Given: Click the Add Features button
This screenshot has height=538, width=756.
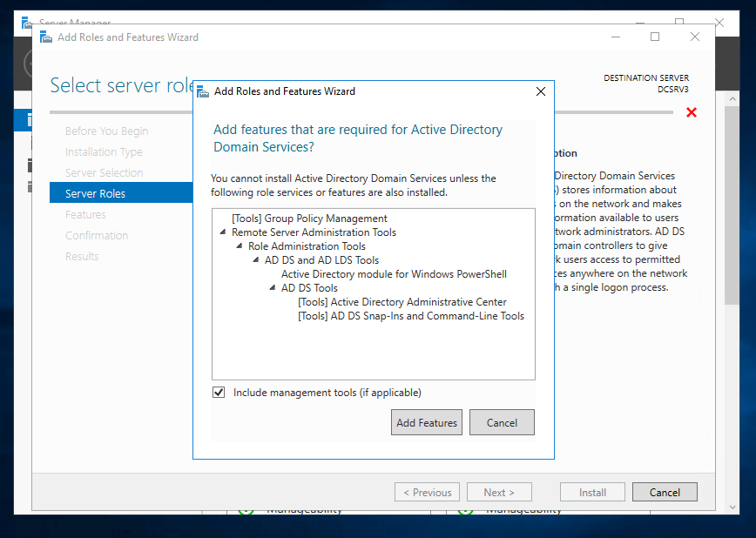Looking at the screenshot, I should [x=427, y=422].
